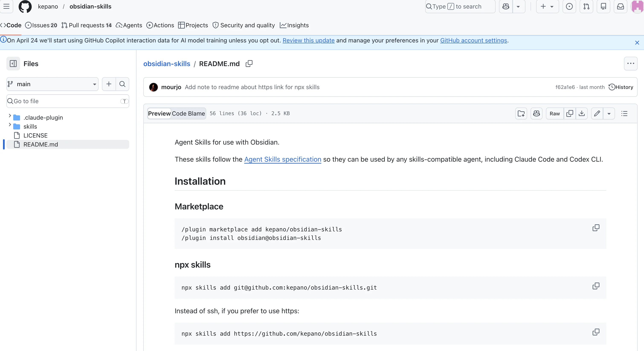The height and width of the screenshot is (351, 644).
Task: Click the Go to file input
Action: (x=68, y=101)
